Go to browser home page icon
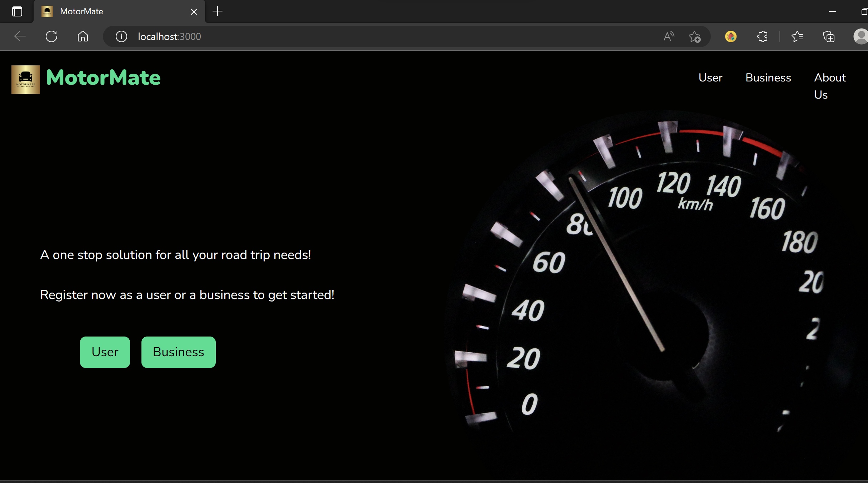868x483 pixels. pyautogui.click(x=83, y=36)
